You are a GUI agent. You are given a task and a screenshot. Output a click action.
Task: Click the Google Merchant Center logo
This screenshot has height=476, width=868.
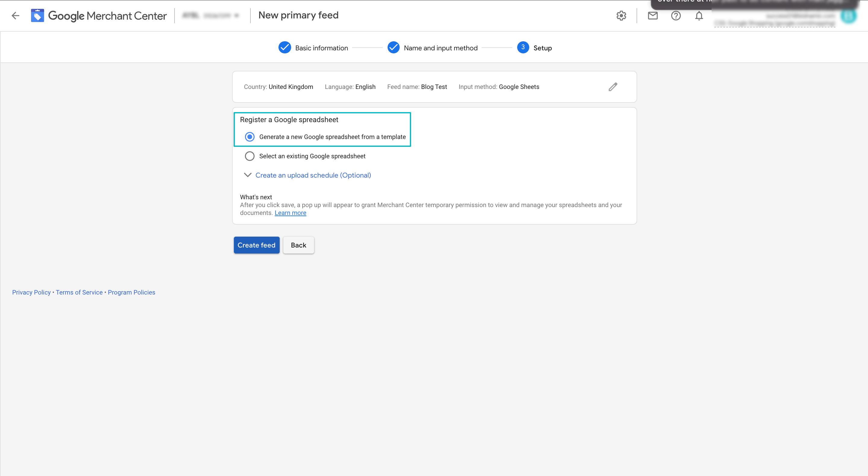(99, 15)
